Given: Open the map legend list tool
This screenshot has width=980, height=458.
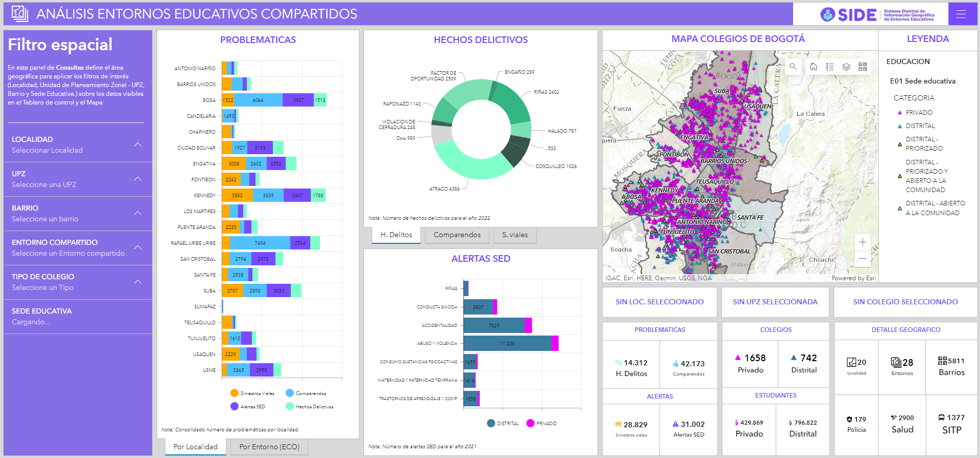Looking at the screenshot, I should (830, 67).
